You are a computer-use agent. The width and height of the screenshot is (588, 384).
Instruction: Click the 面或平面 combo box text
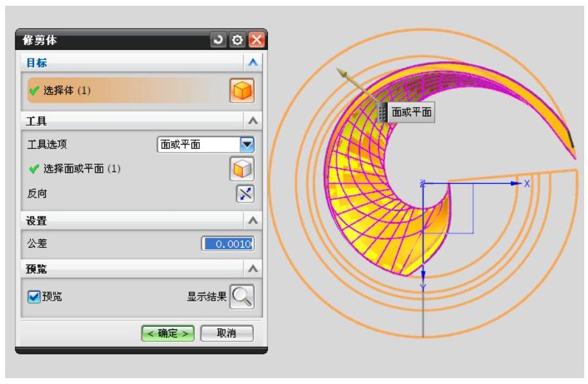181,144
